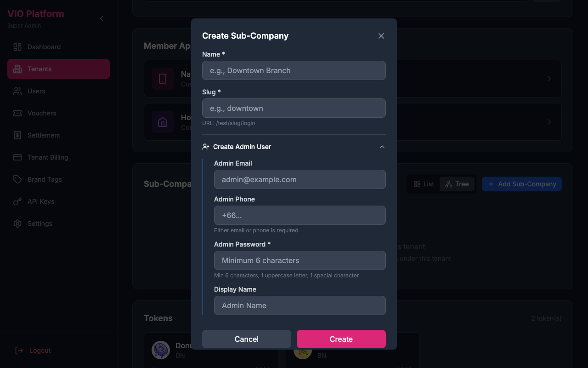Cancel the Create Sub-Company dialog
588x368 pixels.
click(x=246, y=339)
